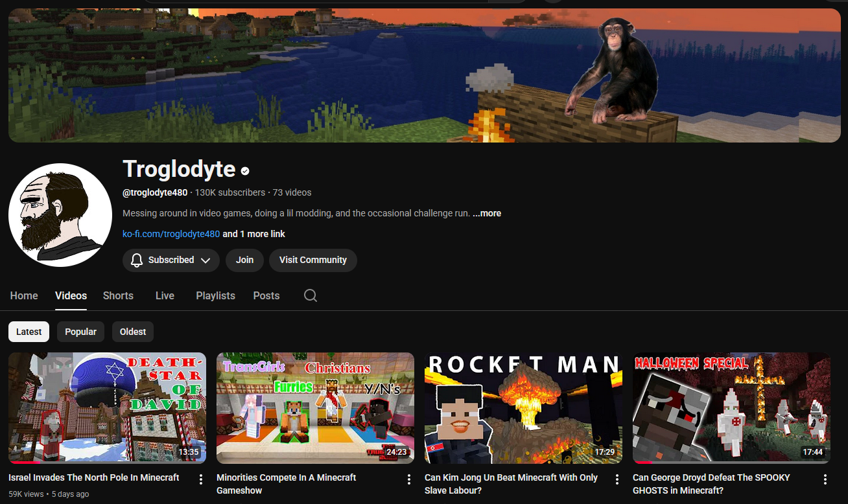
Task: Click the Visit Community button
Action: point(312,260)
